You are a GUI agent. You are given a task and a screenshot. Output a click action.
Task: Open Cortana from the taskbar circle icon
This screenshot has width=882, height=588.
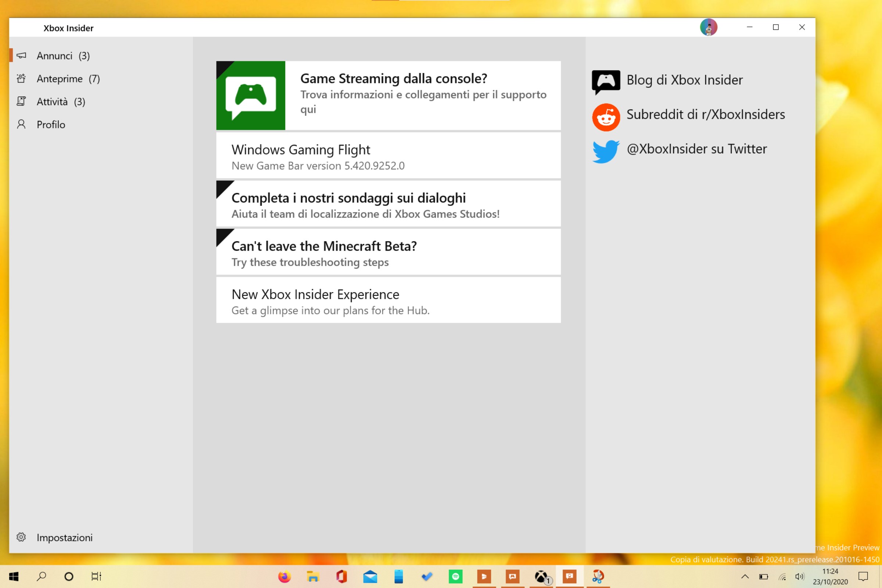click(x=69, y=576)
